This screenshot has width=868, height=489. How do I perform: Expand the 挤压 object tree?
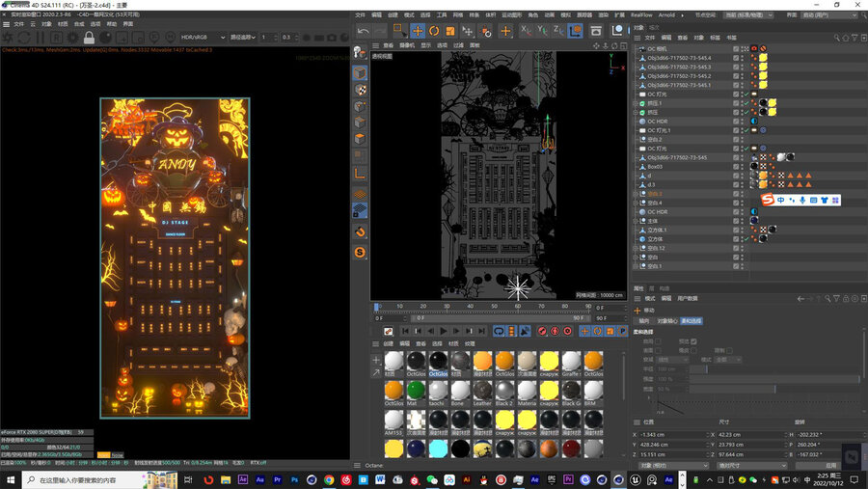click(x=636, y=112)
